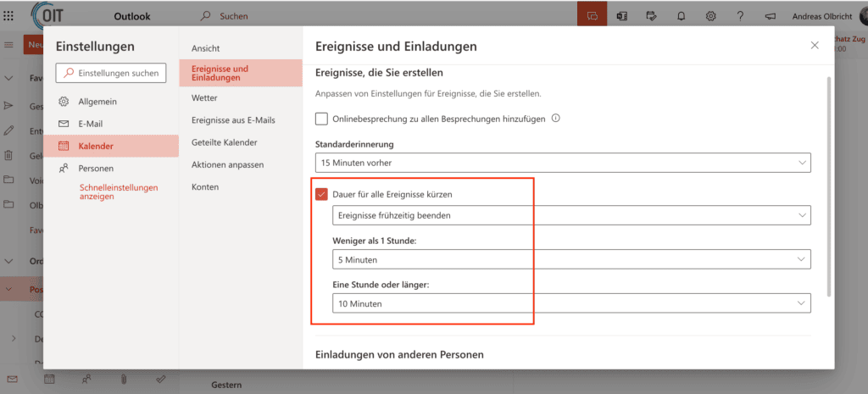Open the 'Eine Stunde oder länger' dropdown
This screenshot has width=868, height=394.
pyautogui.click(x=571, y=303)
